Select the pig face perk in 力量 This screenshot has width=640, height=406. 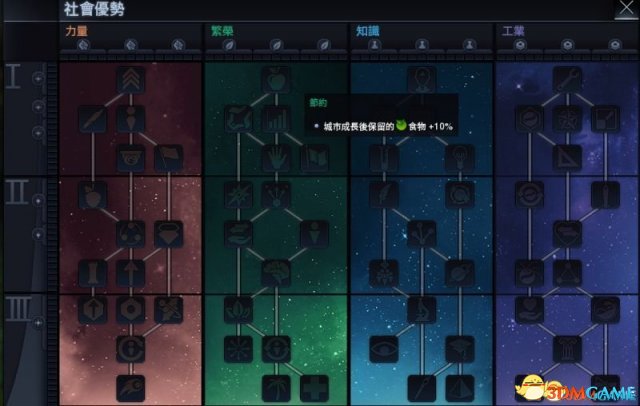point(131,158)
